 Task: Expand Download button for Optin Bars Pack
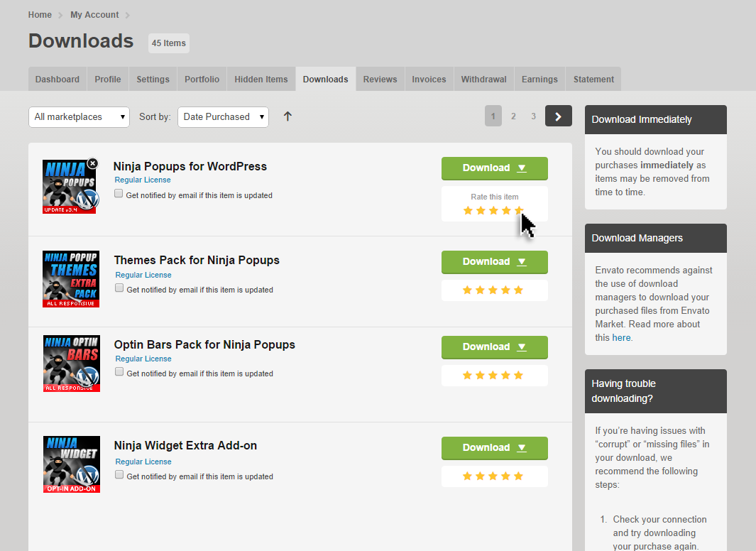[x=494, y=347]
